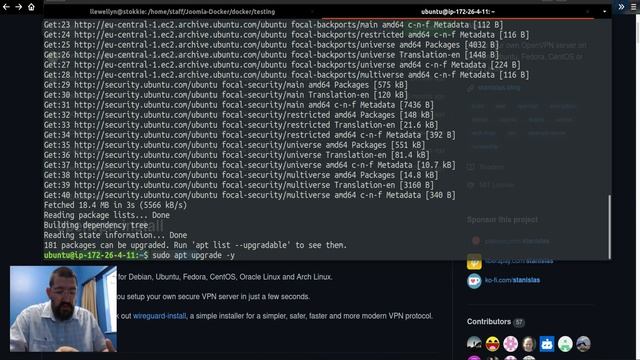640x360 pixels.
Task: Click the Get:39 multiverse Translation-en line
Action: point(239,185)
